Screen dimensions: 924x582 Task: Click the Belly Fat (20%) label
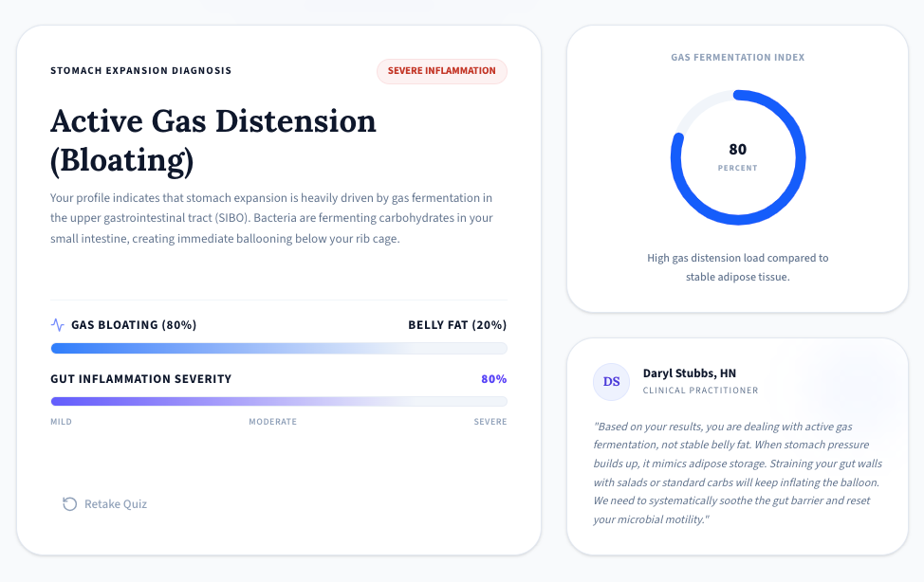tap(457, 324)
